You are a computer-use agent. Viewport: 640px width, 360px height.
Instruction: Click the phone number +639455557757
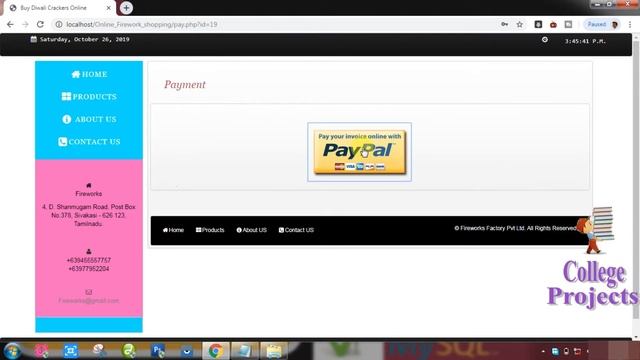click(89, 260)
